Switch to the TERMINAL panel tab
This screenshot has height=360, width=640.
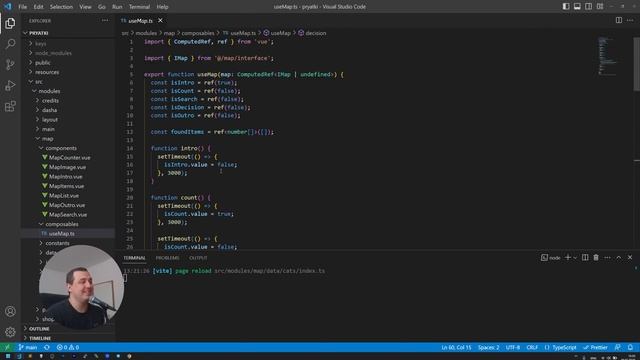[134, 258]
